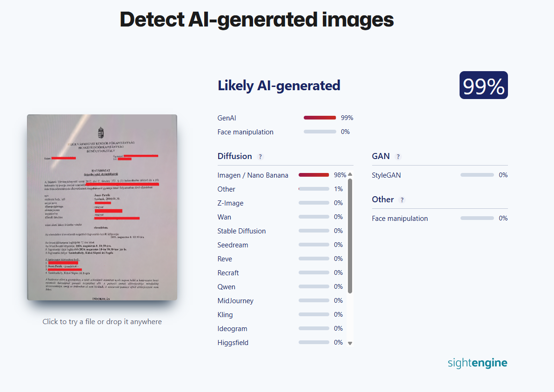Click the Face manipulation label under GenAI

point(246,132)
